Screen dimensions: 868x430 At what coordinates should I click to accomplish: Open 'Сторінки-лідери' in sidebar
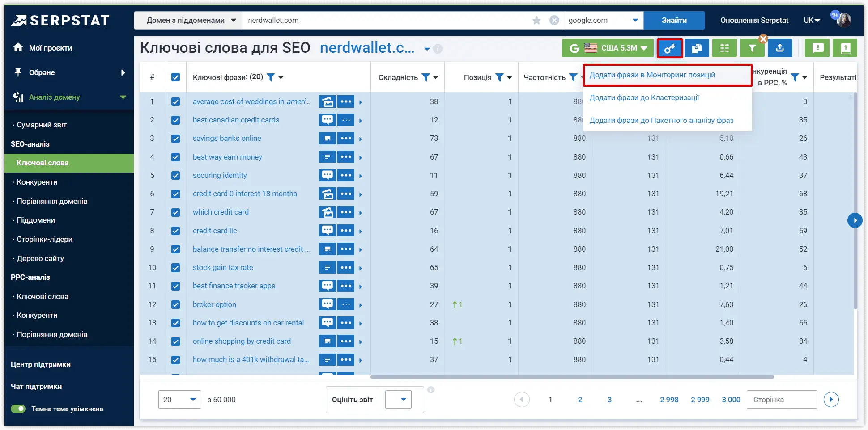click(x=45, y=239)
